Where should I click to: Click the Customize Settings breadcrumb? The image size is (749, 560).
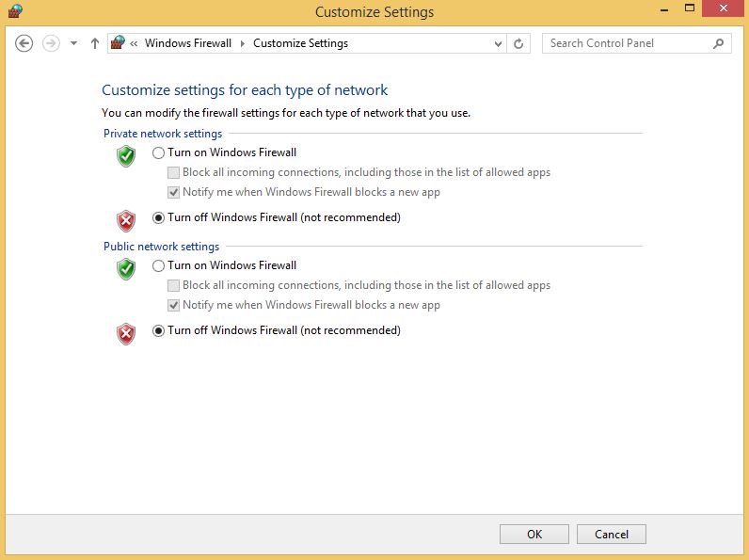(x=300, y=43)
